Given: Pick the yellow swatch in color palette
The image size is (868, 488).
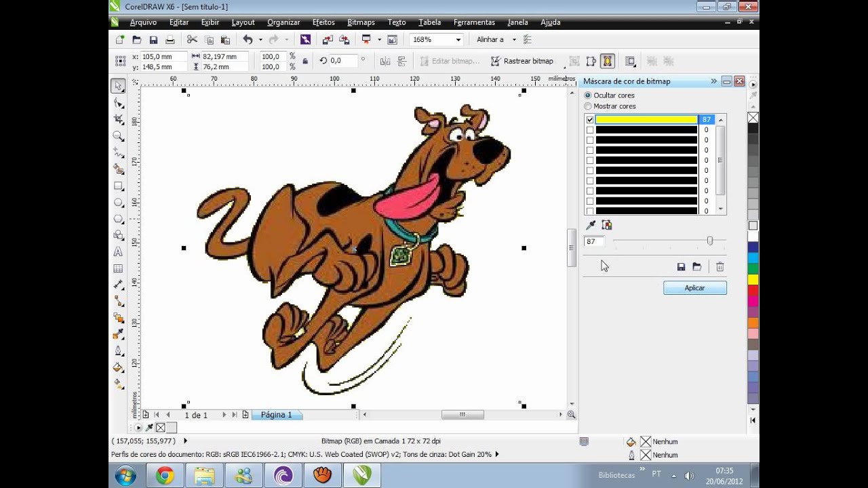Looking at the screenshot, I should (x=753, y=279).
